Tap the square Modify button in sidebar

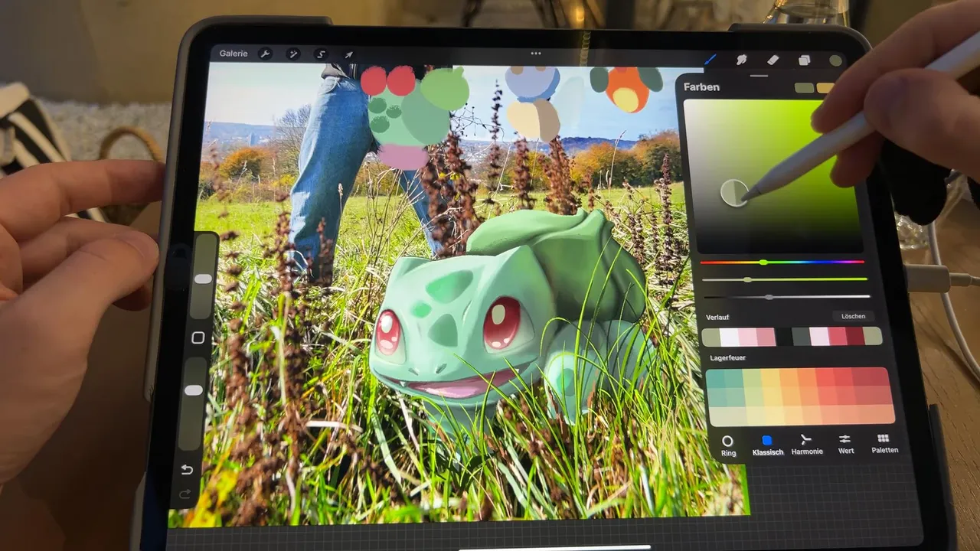tap(198, 337)
